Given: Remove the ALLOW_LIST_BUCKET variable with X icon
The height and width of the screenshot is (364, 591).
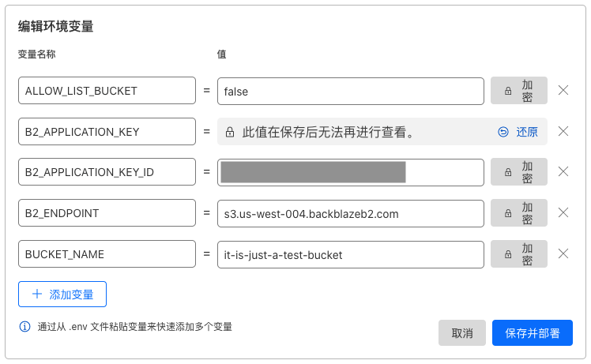Looking at the screenshot, I should pyautogui.click(x=563, y=91).
